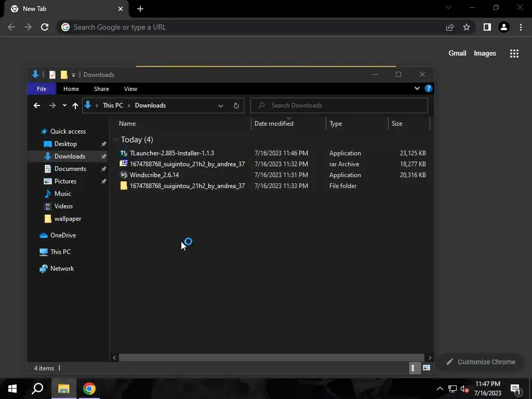The image size is (532, 399).
Task: Click the Explorer Forward arrow
Action: tap(52, 105)
